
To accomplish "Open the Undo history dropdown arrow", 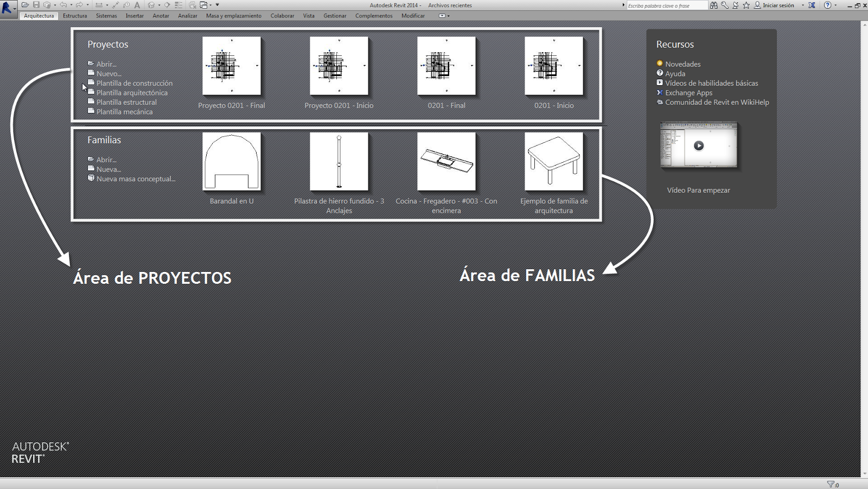I will click(71, 5).
